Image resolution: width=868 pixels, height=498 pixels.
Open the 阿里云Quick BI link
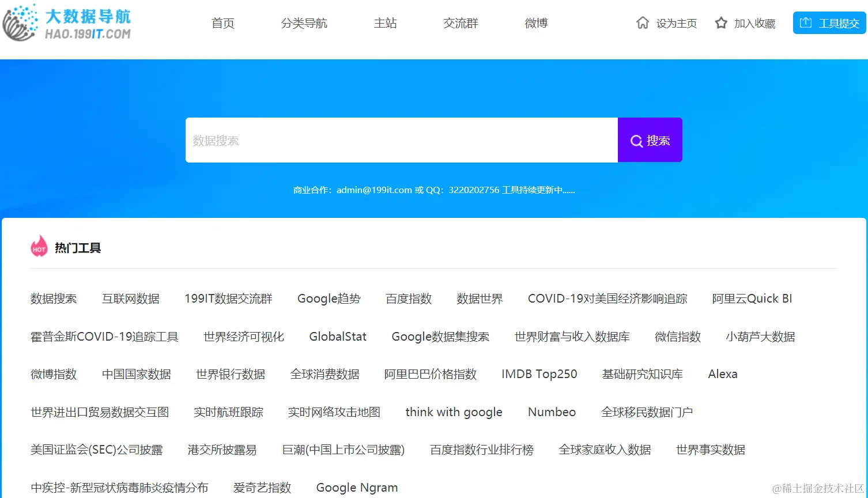(x=752, y=299)
